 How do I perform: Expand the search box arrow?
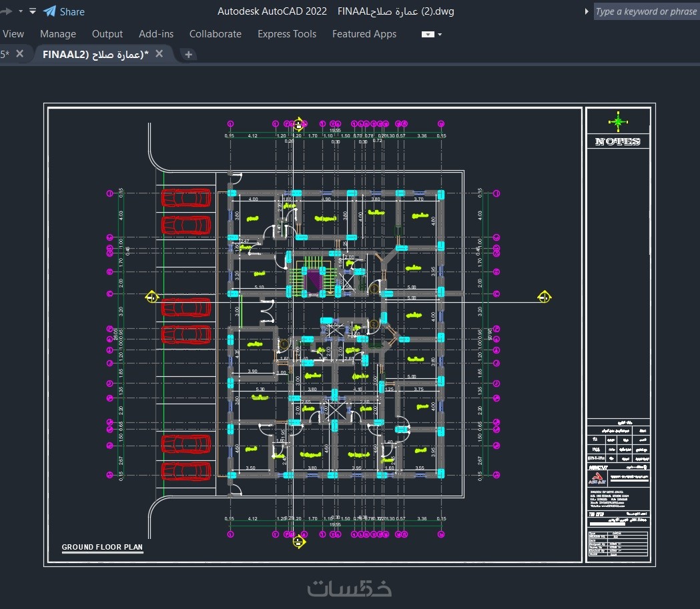(587, 11)
